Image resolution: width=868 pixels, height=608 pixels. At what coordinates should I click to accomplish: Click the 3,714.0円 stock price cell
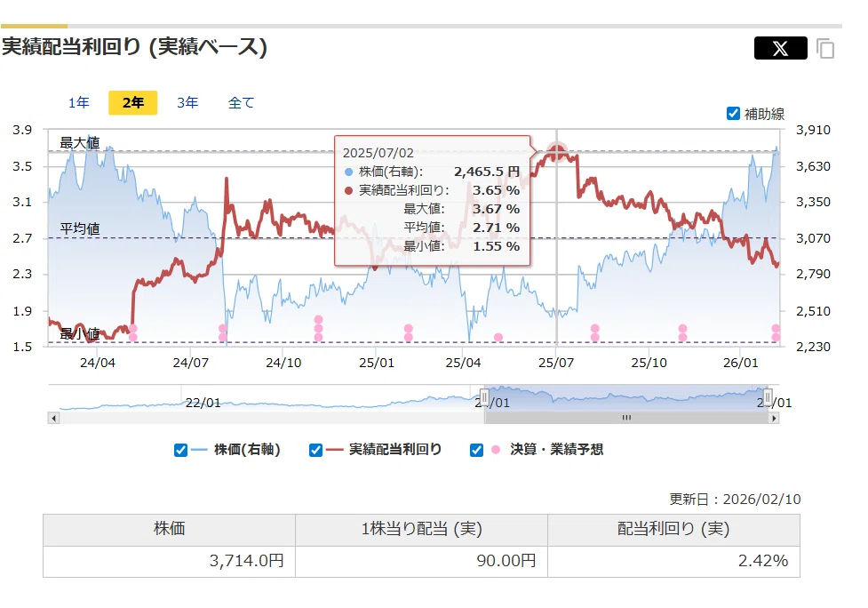(x=170, y=562)
